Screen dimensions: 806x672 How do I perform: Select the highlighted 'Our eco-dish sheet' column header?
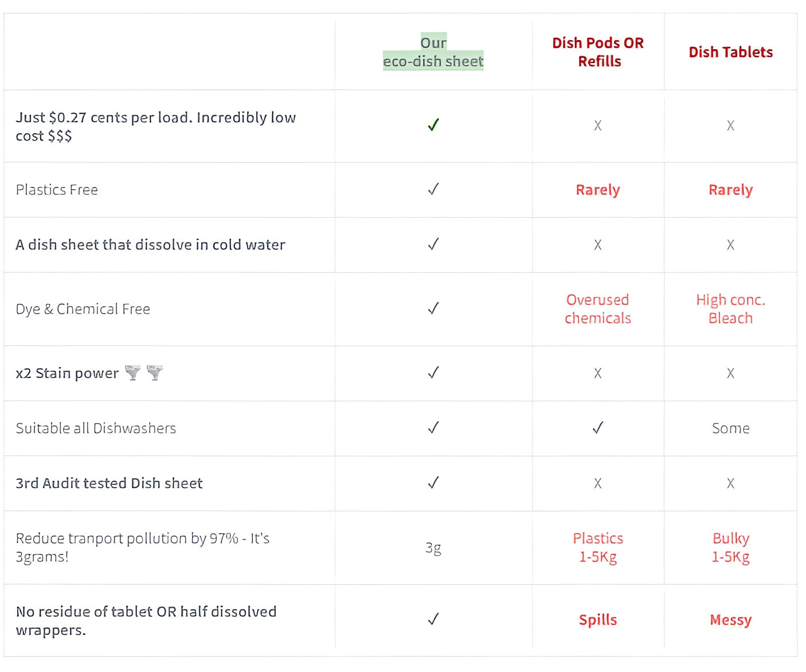click(433, 52)
